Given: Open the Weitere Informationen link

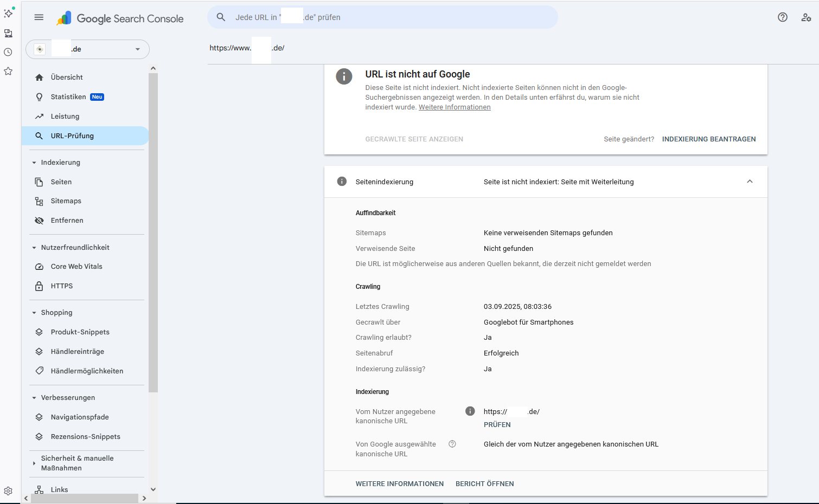Looking at the screenshot, I should tap(455, 107).
